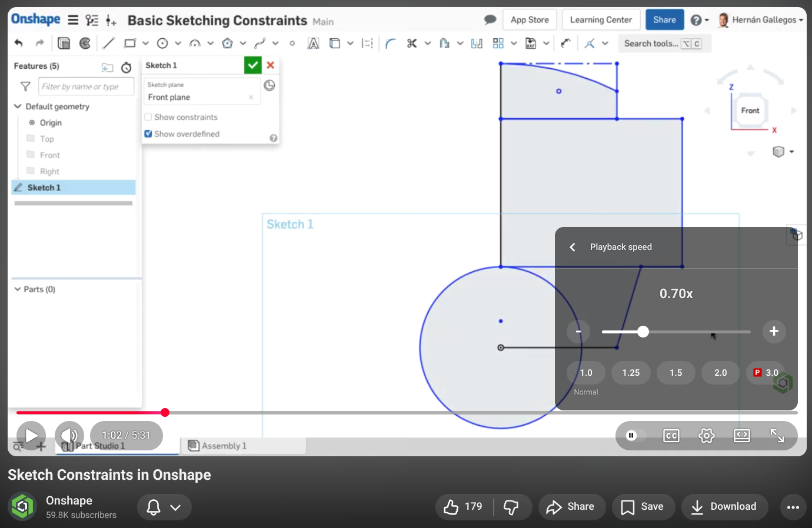The width and height of the screenshot is (812, 528).
Task: Download the video
Action: [x=724, y=507]
